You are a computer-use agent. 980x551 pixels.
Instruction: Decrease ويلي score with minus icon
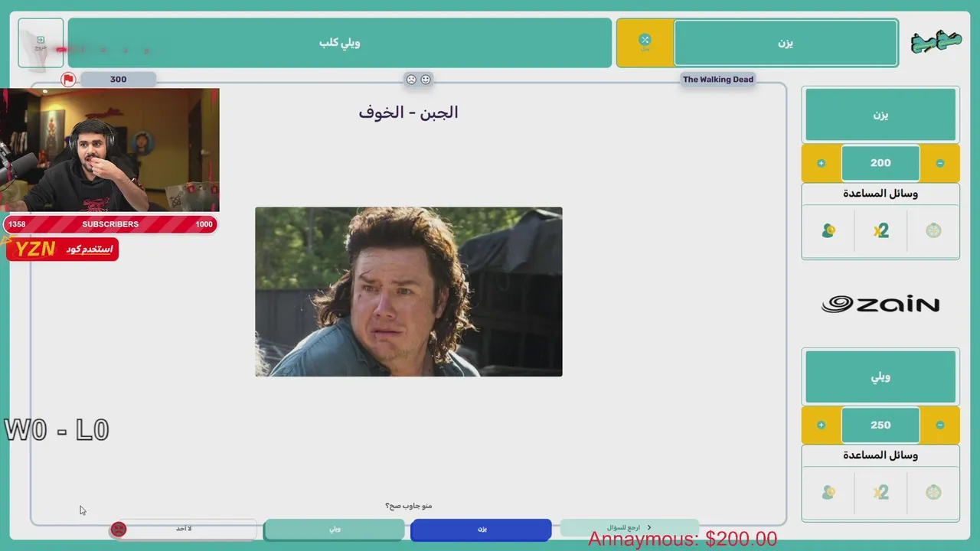click(940, 425)
